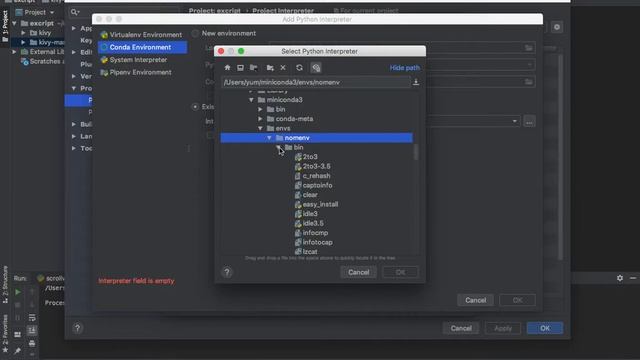Expand the External Libraries node
The width and height of the screenshot is (640, 360).
pos(15,52)
